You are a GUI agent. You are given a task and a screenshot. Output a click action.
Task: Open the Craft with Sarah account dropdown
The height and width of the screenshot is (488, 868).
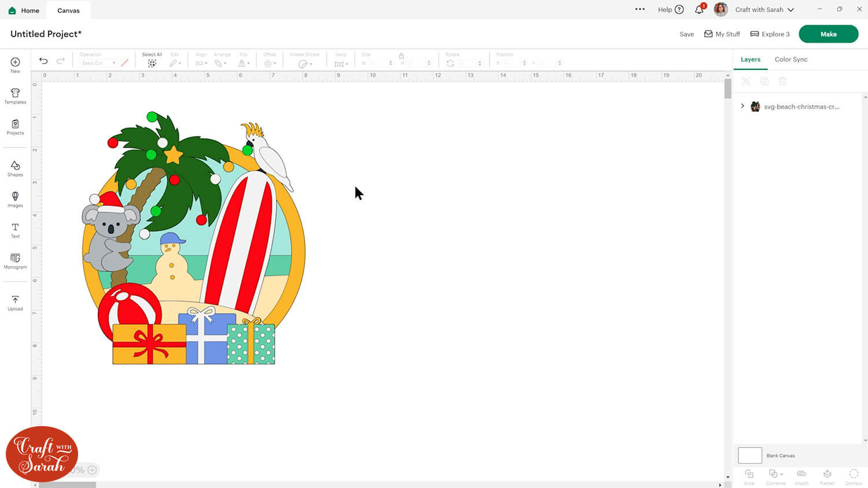[764, 10]
